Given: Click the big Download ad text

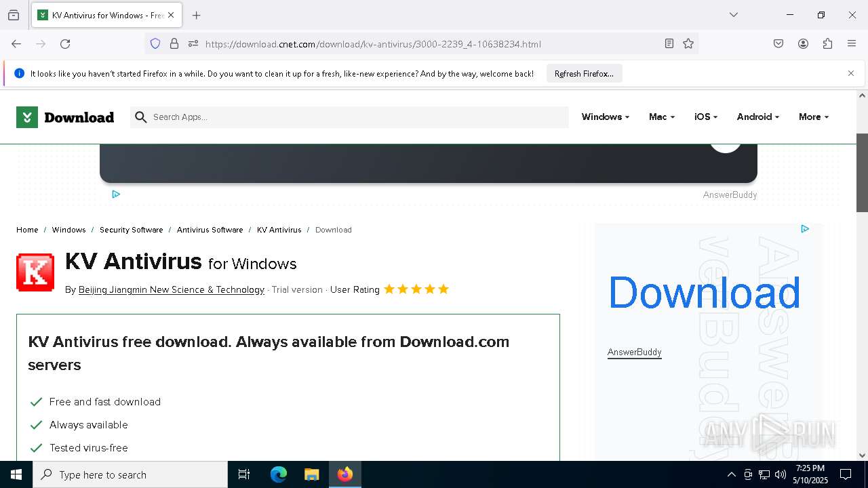Looking at the screenshot, I should point(705,293).
